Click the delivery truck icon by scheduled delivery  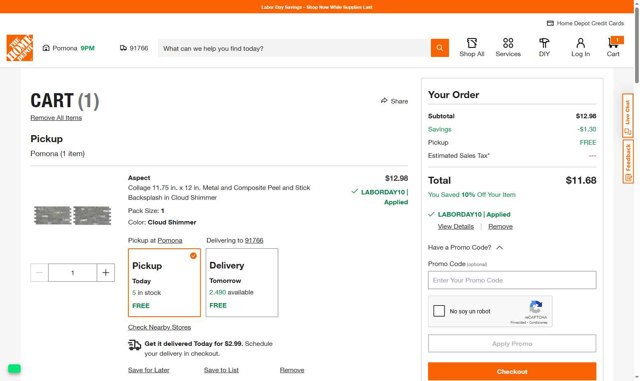pyautogui.click(x=134, y=345)
